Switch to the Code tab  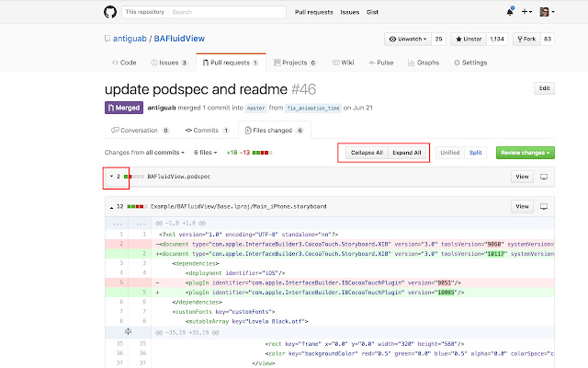point(124,63)
